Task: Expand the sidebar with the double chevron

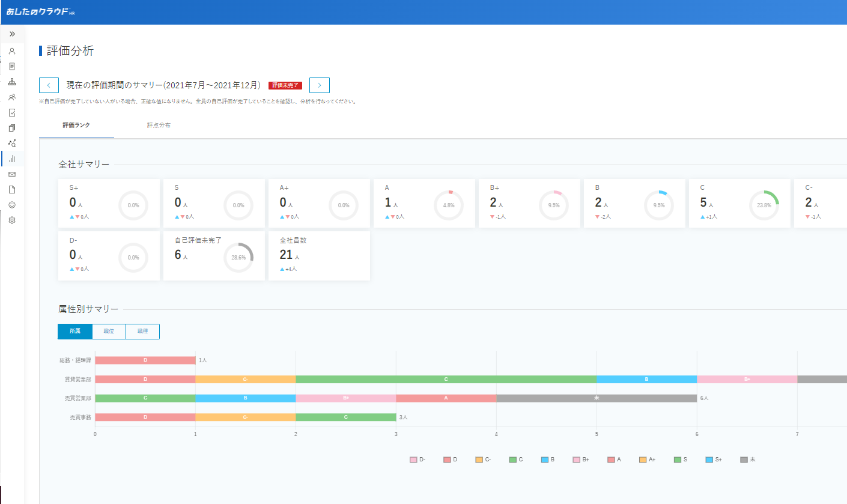Action: [12, 34]
